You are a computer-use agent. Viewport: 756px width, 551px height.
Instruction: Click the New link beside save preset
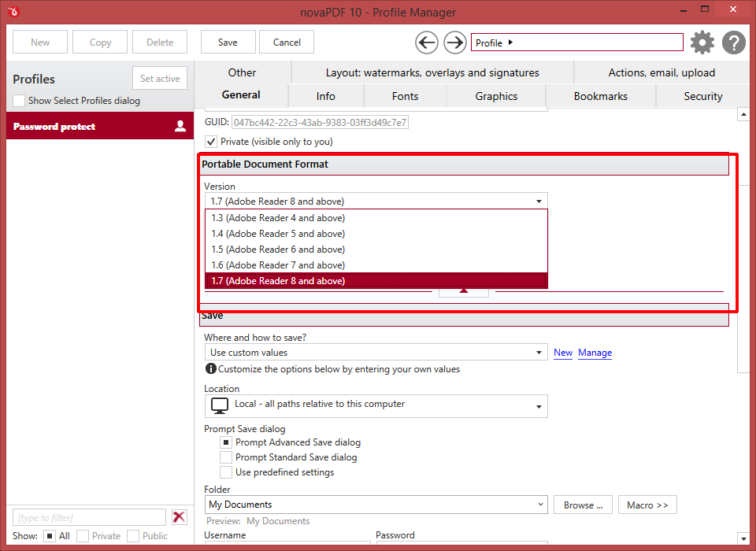click(x=562, y=353)
